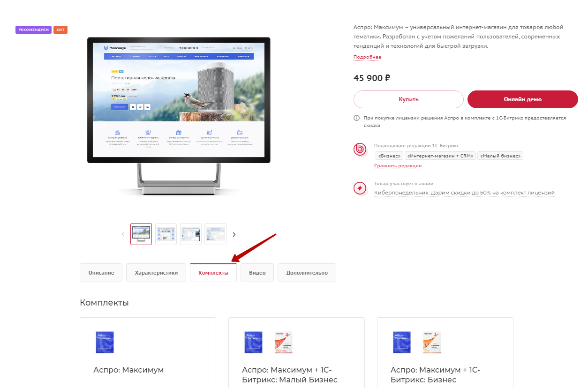Image resolution: width=588 pixels, height=388 pixels.
Task: Click the ХИТ orange badge
Action: point(60,30)
